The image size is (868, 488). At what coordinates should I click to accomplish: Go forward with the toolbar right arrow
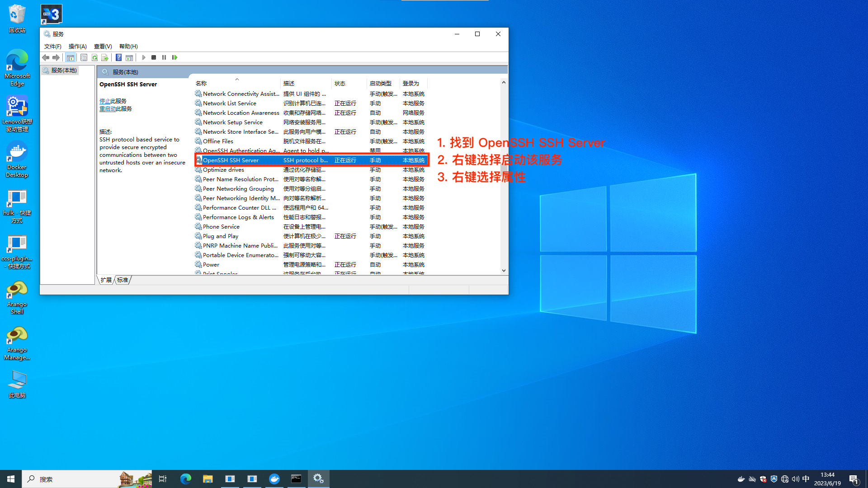pos(56,57)
